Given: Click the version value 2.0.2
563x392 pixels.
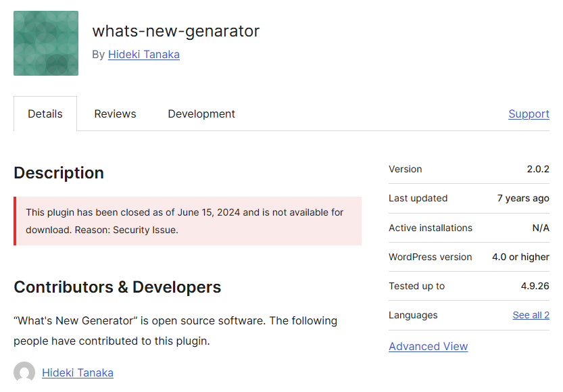Looking at the screenshot, I should click(x=538, y=169).
